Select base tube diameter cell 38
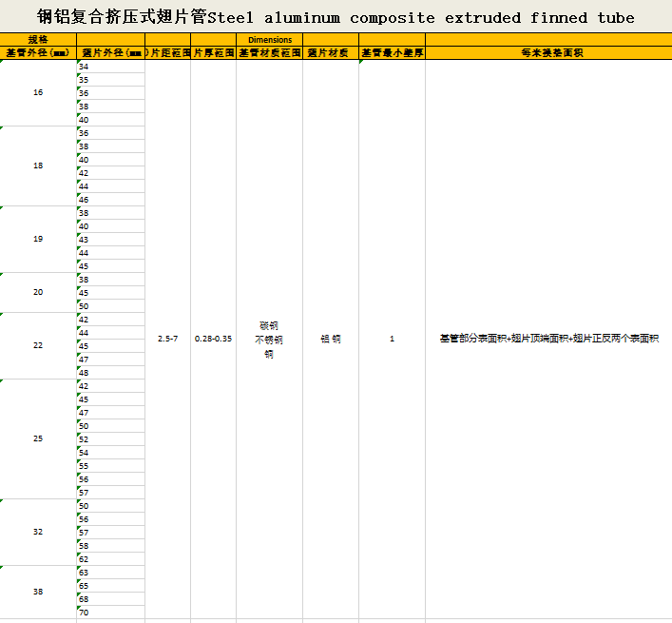 [x=38, y=592]
